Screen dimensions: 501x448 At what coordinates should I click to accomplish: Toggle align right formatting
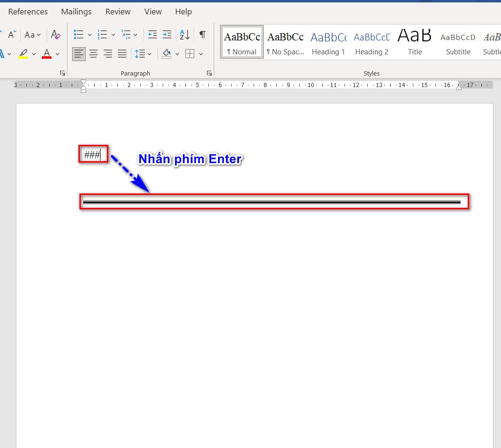coord(108,54)
